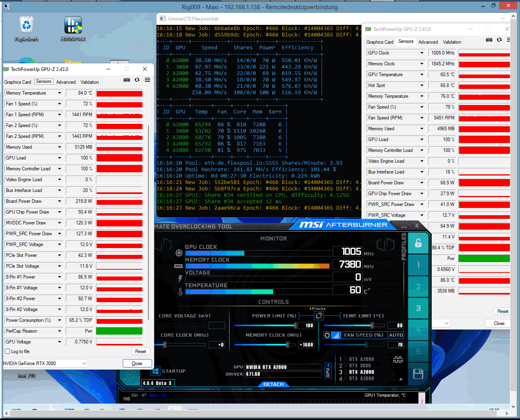Load Afterburner profile 3

tap(418, 308)
